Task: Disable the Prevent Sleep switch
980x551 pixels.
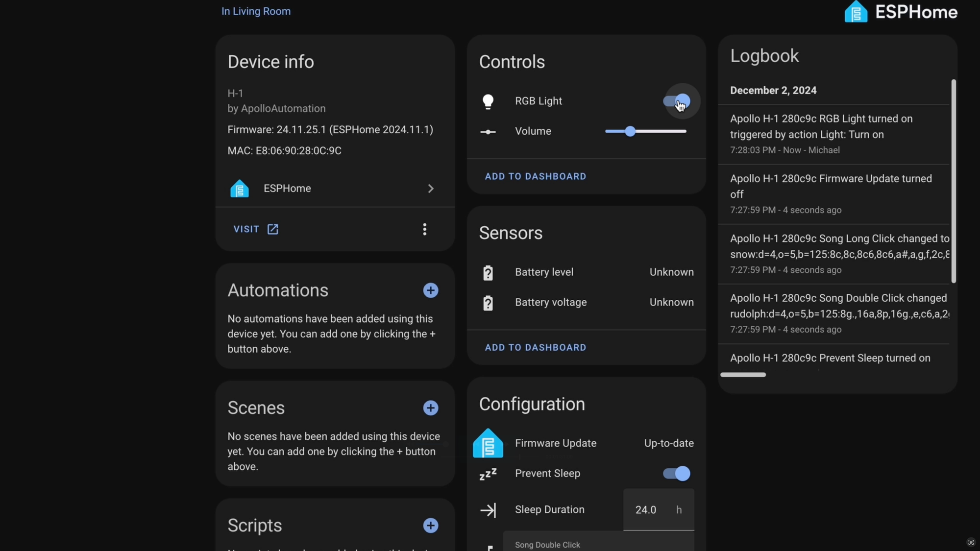Action: 677,474
